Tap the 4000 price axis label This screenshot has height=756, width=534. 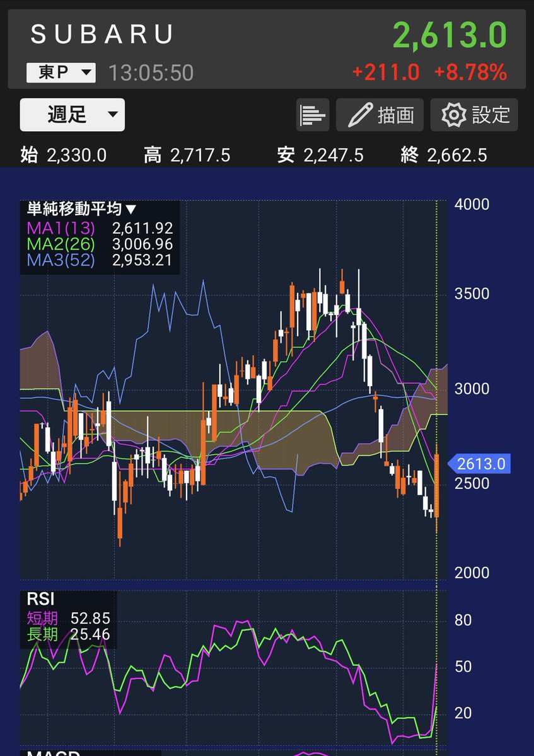pyautogui.click(x=472, y=205)
